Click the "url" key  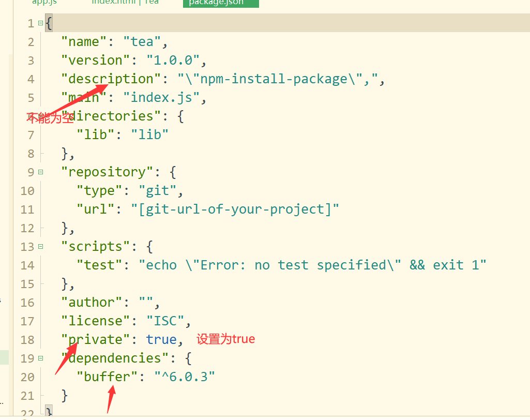coord(96,209)
